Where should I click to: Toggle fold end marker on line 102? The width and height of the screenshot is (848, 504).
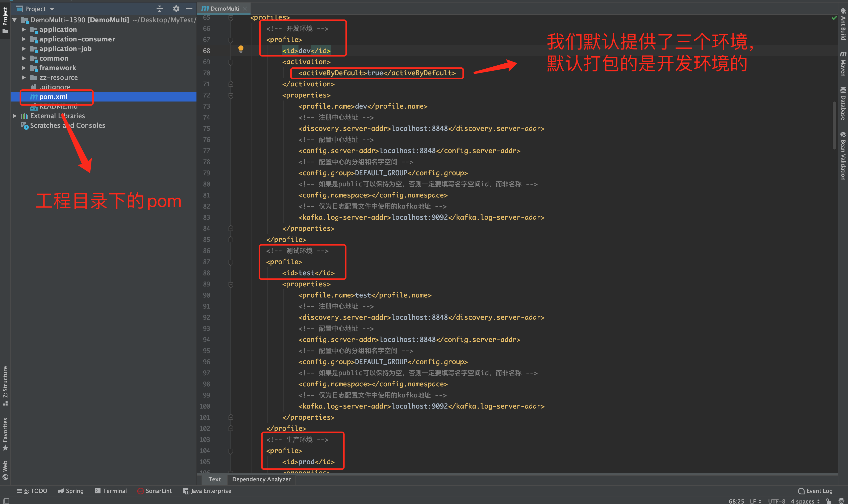tap(231, 429)
